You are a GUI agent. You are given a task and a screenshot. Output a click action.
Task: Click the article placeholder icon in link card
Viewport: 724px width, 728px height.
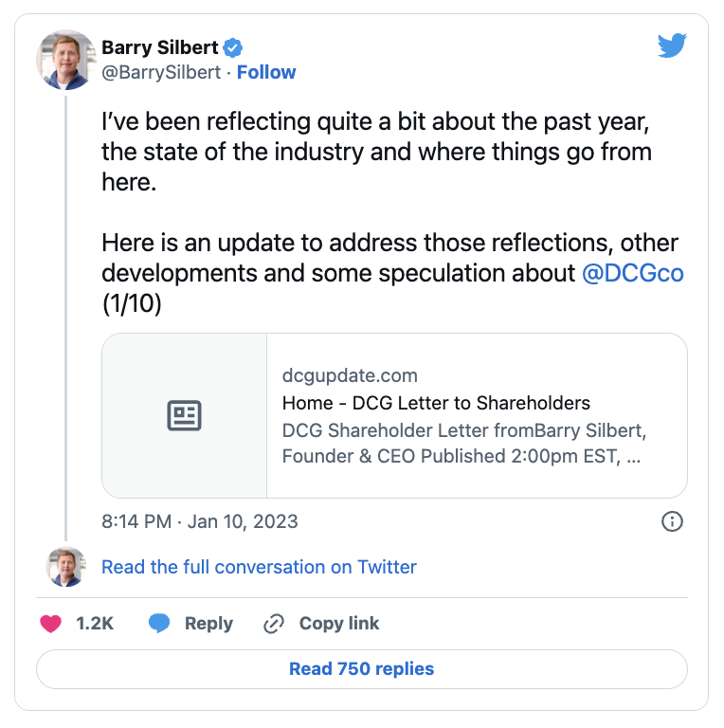185,415
